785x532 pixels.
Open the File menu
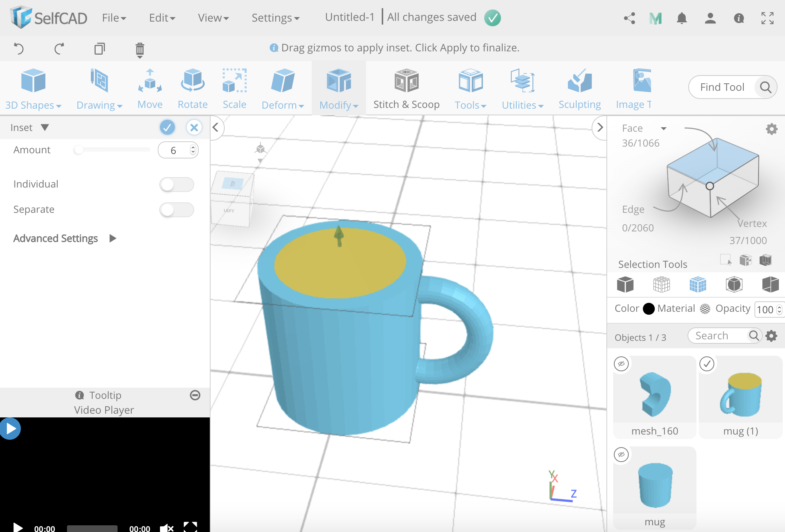pyautogui.click(x=112, y=17)
